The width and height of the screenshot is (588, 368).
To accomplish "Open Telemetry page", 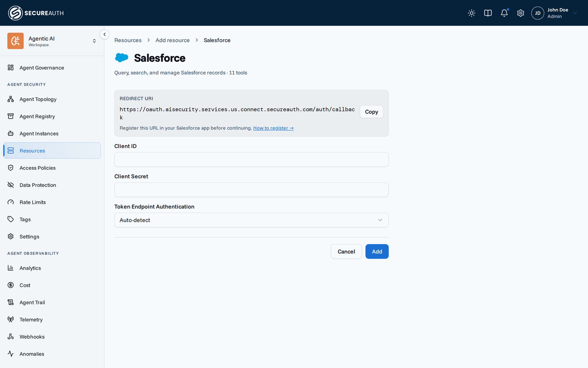I will (52, 319).
